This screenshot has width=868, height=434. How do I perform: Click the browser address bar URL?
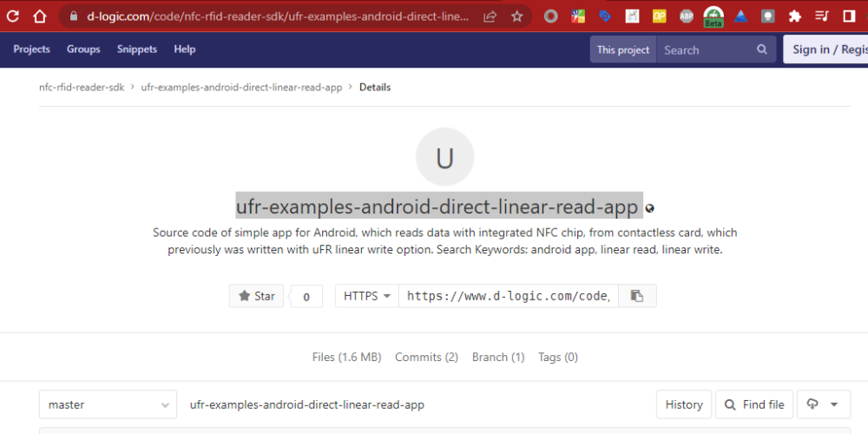(279, 16)
